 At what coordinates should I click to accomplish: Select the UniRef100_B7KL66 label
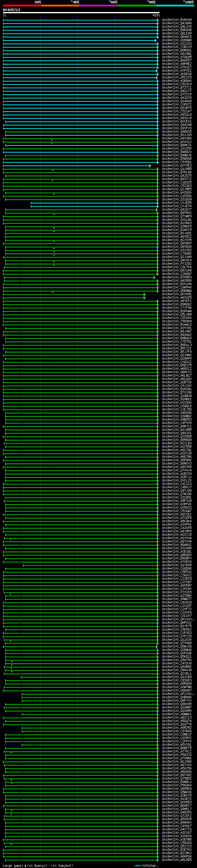pyautogui.click(x=177, y=172)
